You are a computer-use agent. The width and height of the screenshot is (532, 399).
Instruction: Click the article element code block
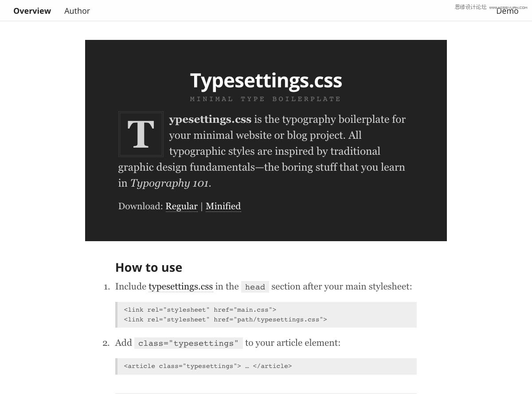266,366
